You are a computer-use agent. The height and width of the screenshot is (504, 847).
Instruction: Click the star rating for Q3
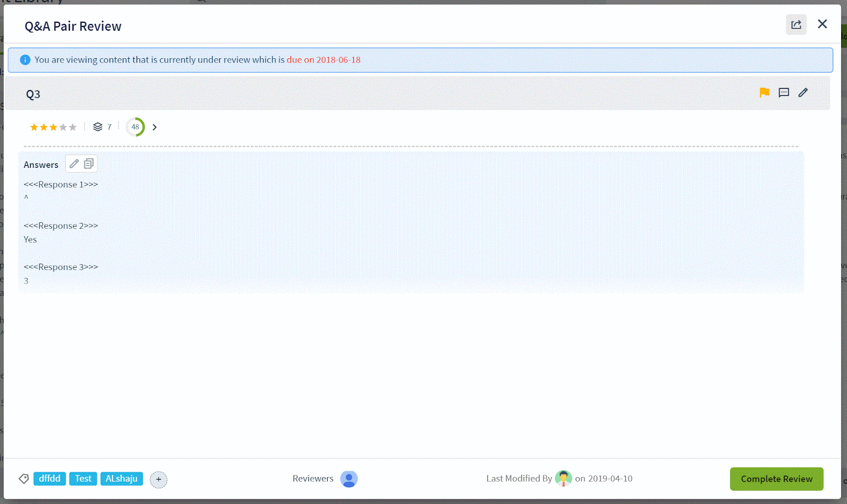coord(53,127)
